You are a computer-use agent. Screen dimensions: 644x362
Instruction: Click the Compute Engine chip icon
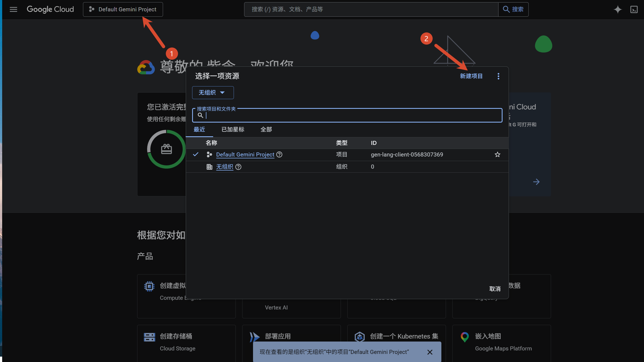pyautogui.click(x=149, y=286)
